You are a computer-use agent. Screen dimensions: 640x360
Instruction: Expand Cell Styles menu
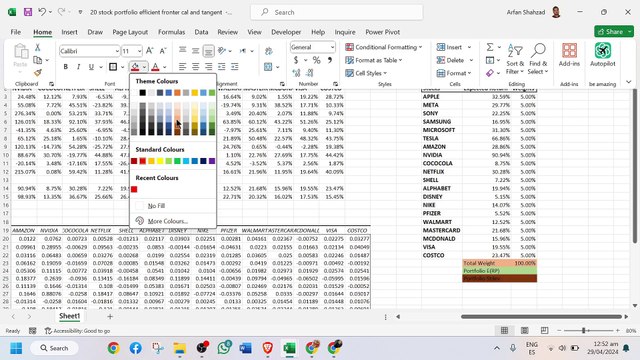point(366,73)
